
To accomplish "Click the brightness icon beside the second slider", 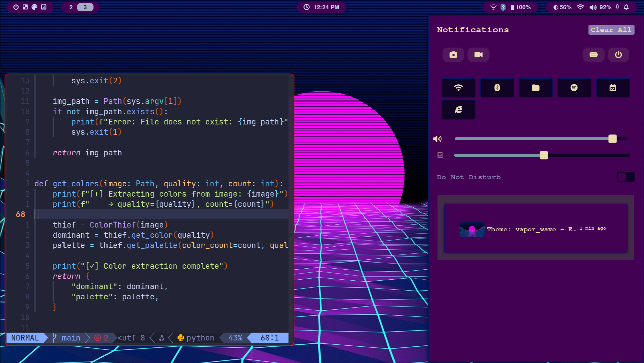I will click(440, 155).
